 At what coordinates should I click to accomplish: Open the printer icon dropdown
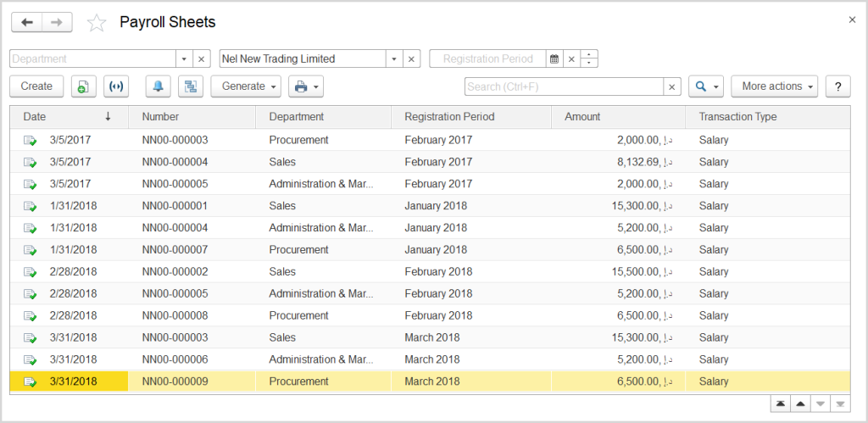coord(305,86)
